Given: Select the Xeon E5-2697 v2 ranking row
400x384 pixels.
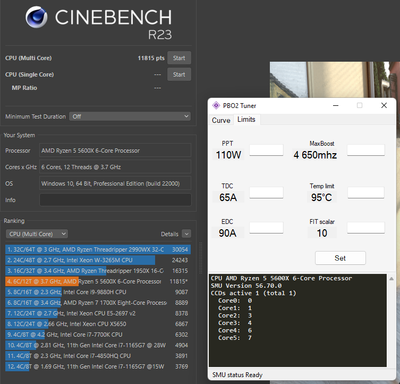Looking at the screenshot, I should click(98, 313).
